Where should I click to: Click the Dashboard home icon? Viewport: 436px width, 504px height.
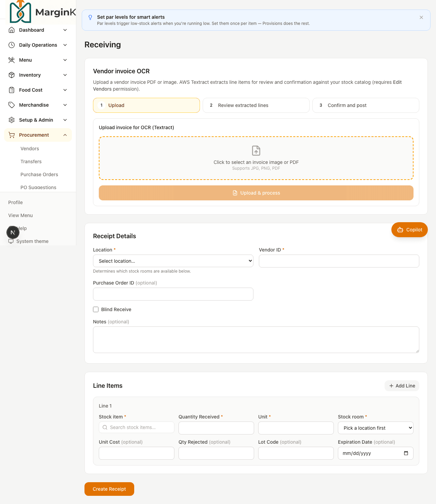[12, 30]
